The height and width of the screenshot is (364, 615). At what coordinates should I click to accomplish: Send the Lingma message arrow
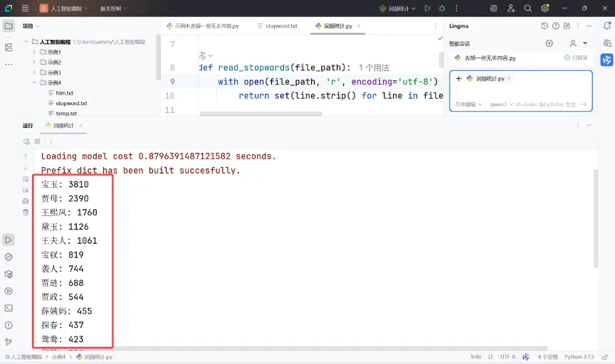click(x=584, y=105)
